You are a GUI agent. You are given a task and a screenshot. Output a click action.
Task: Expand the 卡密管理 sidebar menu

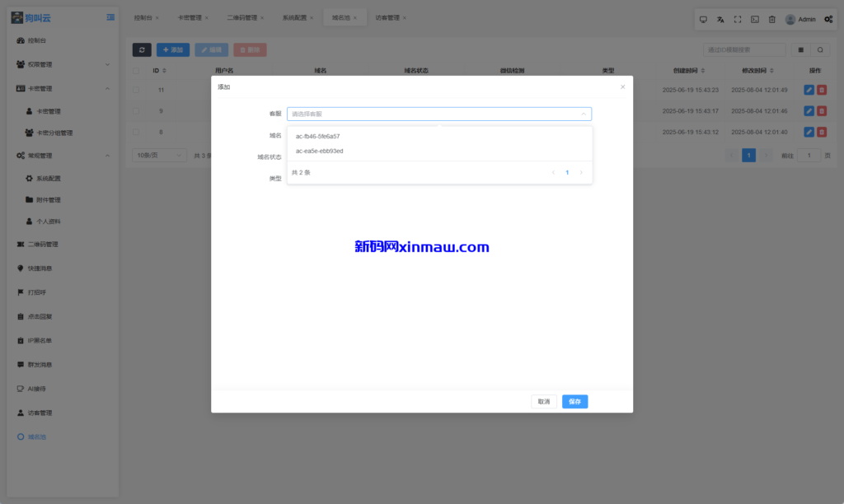(x=49, y=87)
